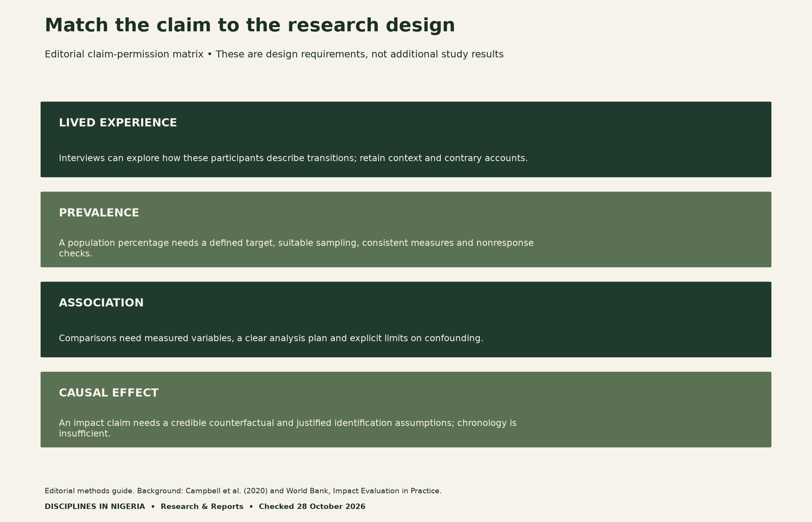Click the 'Editorial methods guide. Background' source note
The image size is (812, 522).
[x=243, y=491]
